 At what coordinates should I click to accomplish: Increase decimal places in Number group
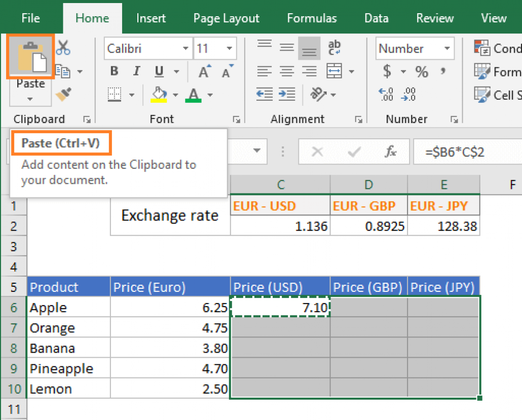coord(386,94)
